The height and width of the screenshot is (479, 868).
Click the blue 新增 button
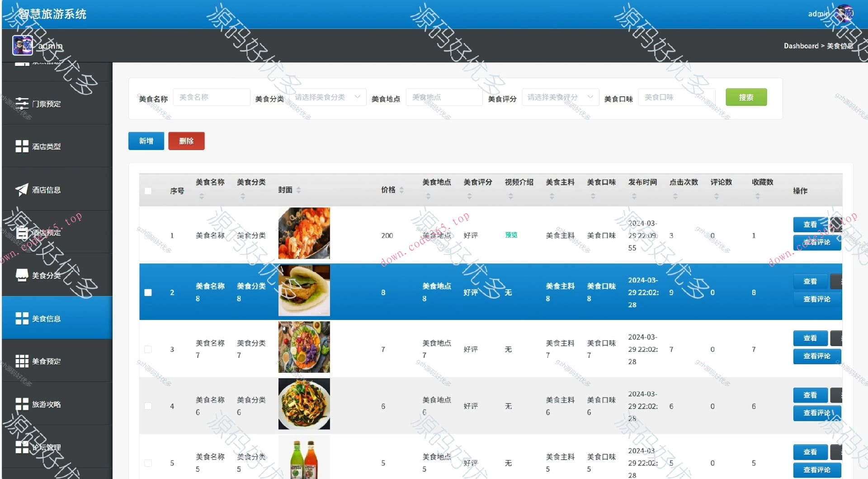(x=146, y=141)
